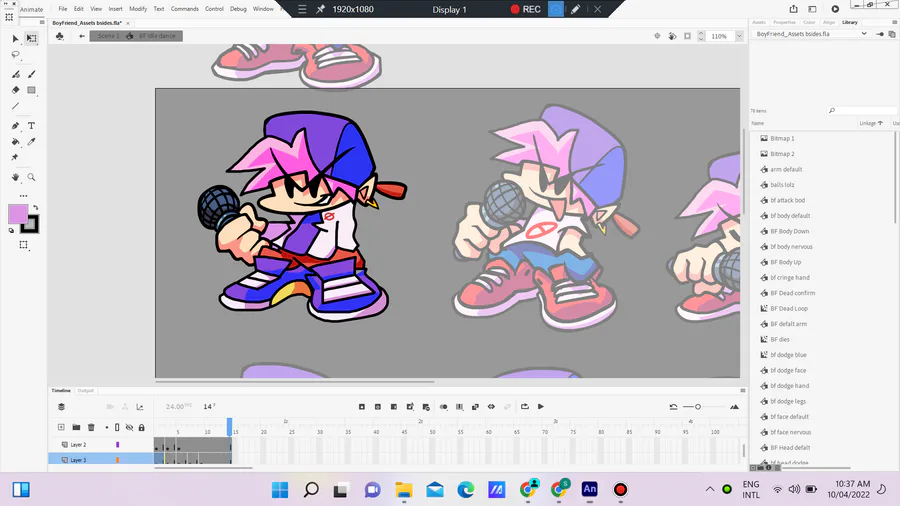Image resolution: width=900 pixels, height=506 pixels.
Task: Select the Fluid Brush tool
Action: point(15,74)
